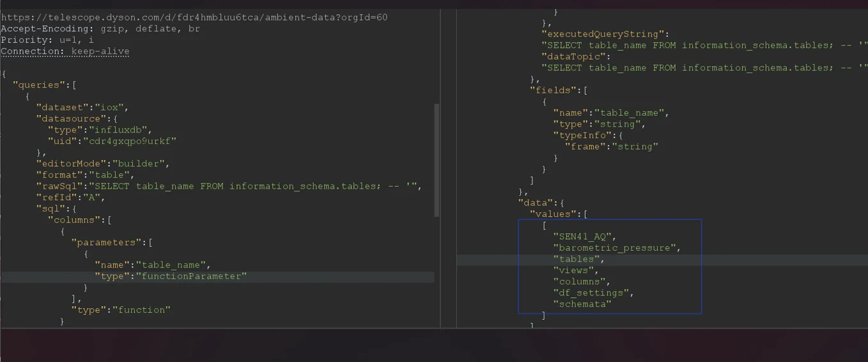The image size is (868, 362).
Task: Select the Accept-Encoding header line
Action: click(100, 29)
